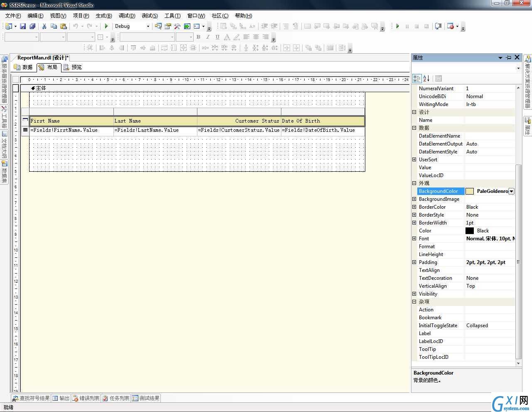Image resolution: width=532 pixels, height=412 pixels.
Task: Open the BackgroundColor value dropdown
Action: 512,191
